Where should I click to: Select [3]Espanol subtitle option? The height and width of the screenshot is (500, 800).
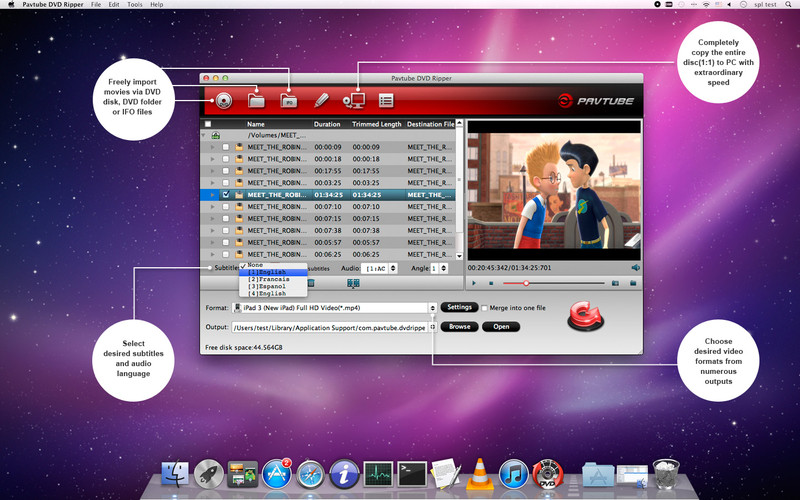273,286
